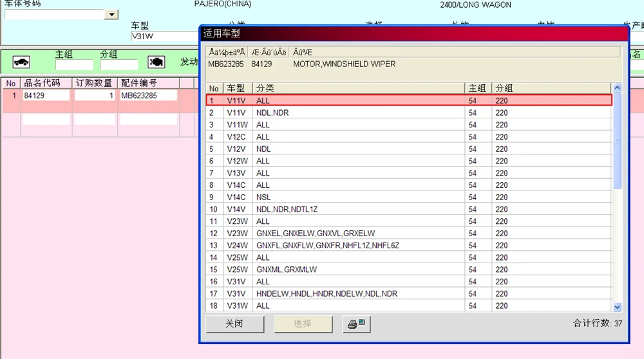The height and width of the screenshot is (359, 644).
Task: Click the 适用车型 dialog title bar
Action: pyautogui.click(x=414, y=33)
